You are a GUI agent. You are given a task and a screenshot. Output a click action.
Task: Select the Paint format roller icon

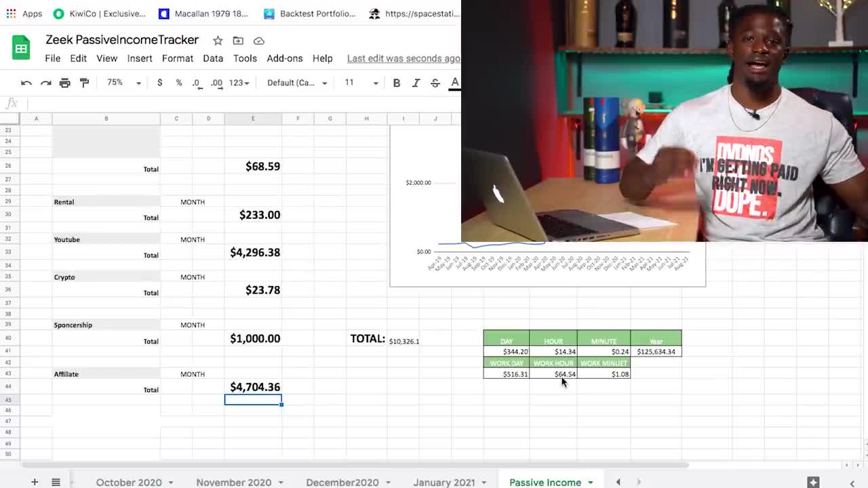[84, 83]
